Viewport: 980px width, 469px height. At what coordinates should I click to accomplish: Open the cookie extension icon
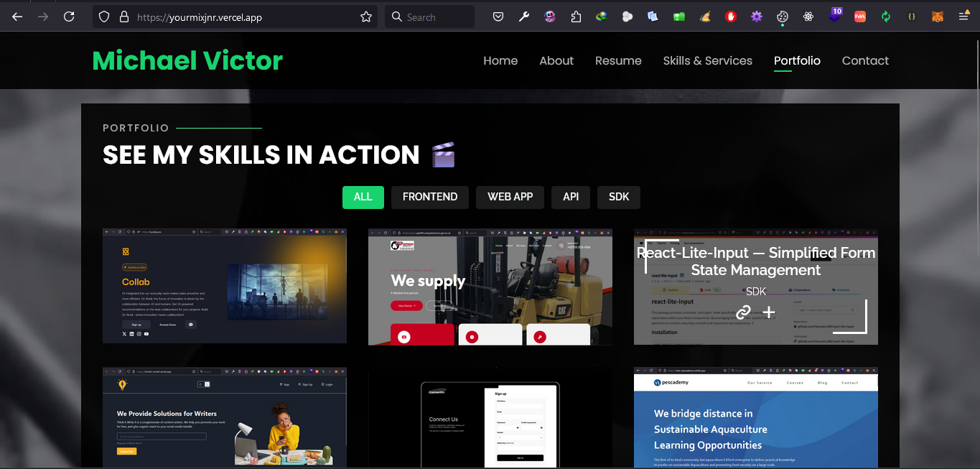(x=783, y=17)
